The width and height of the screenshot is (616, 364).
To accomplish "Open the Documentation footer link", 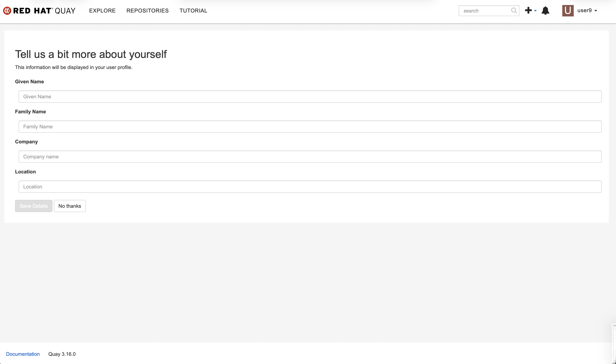I will coord(23,354).
